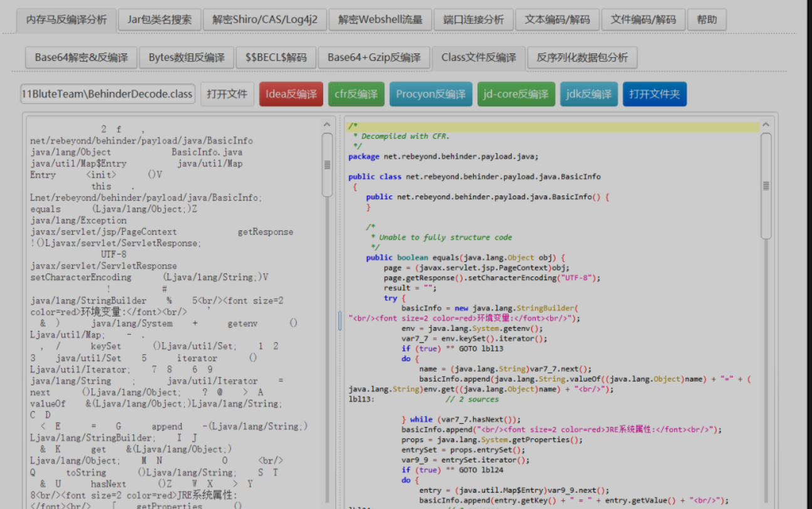This screenshot has width=812, height=509.
Task: Click left pane scroll-up arrow
Action: pos(327,125)
